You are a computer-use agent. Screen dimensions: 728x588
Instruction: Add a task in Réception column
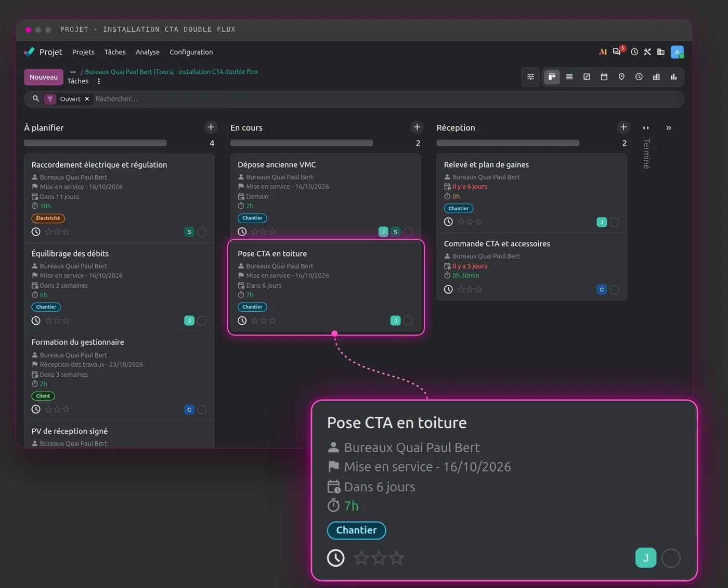tap(623, 127)
